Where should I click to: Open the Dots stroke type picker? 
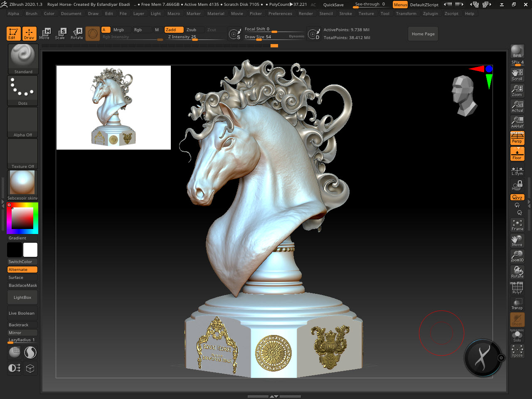(x=23, y=90)
